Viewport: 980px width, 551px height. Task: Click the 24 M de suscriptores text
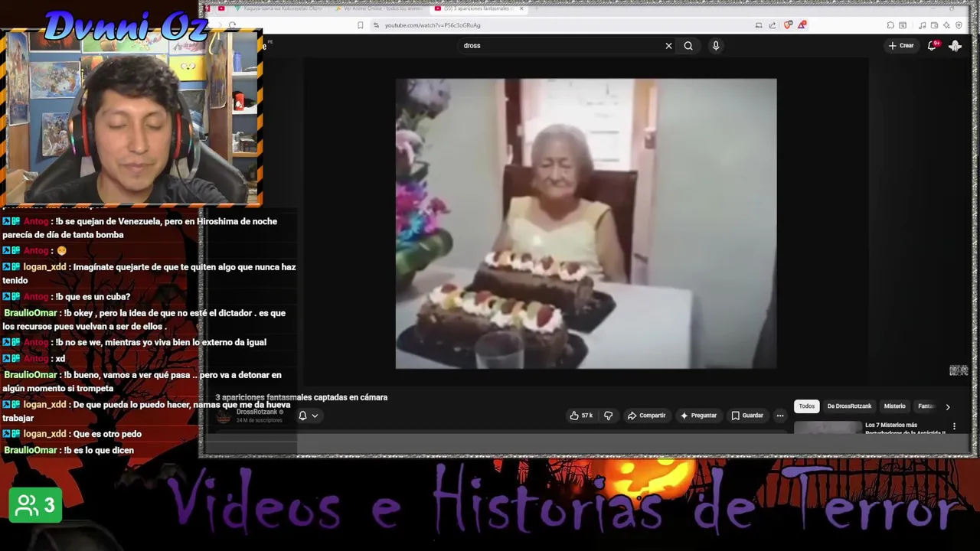[259, 420]
